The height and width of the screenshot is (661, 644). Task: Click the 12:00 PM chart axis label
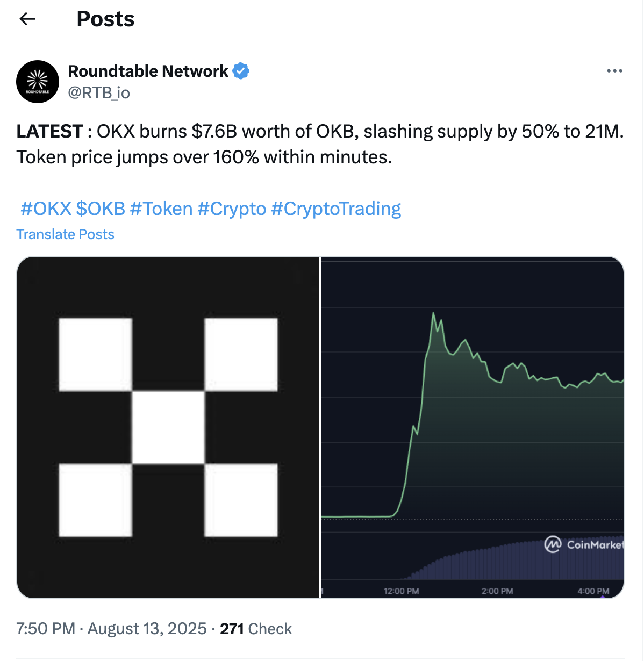coord(401,591)
